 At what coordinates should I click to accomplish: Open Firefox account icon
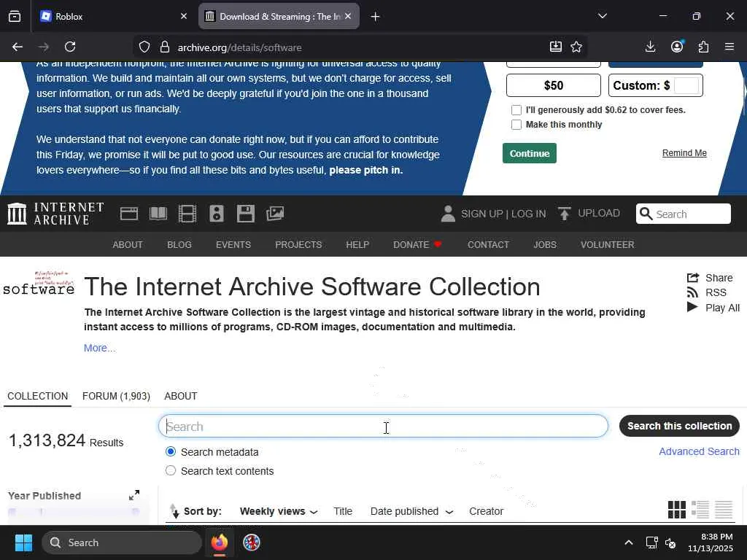pyautogui.click(x=677, y=46)
